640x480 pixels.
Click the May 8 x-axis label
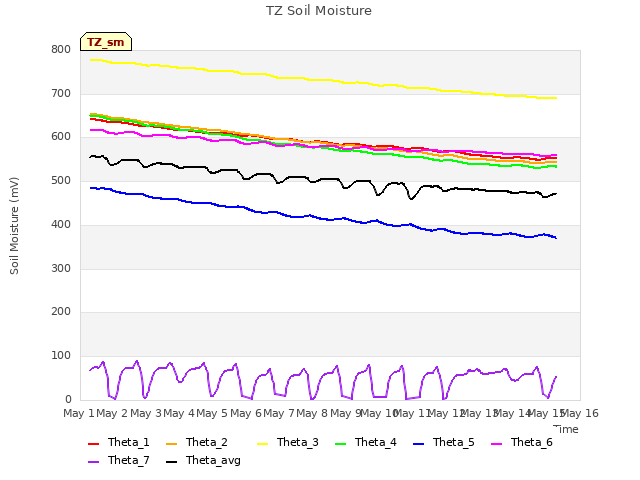312,413
